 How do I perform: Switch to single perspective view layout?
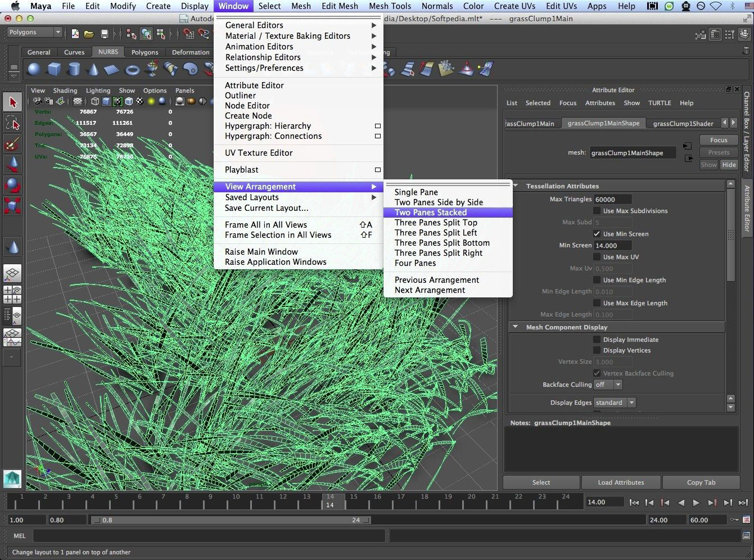(x=12, y=274)
